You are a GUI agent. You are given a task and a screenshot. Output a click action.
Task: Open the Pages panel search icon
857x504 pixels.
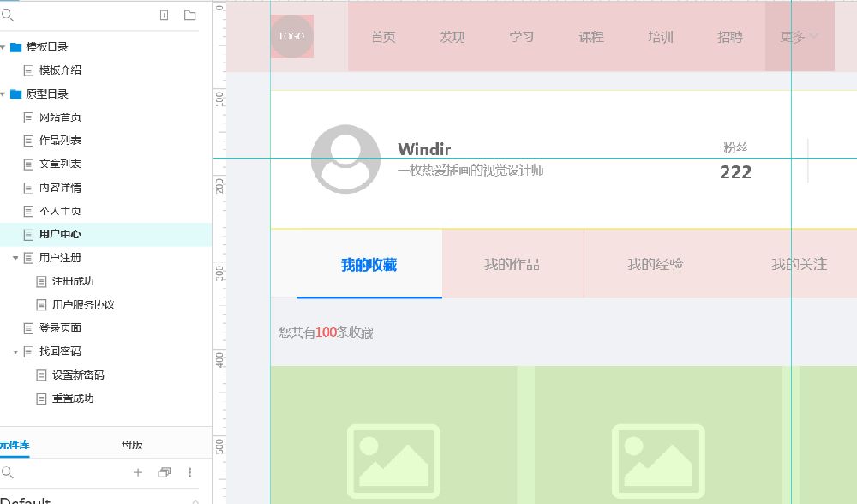pyautogui.click(x=7, y=15)
